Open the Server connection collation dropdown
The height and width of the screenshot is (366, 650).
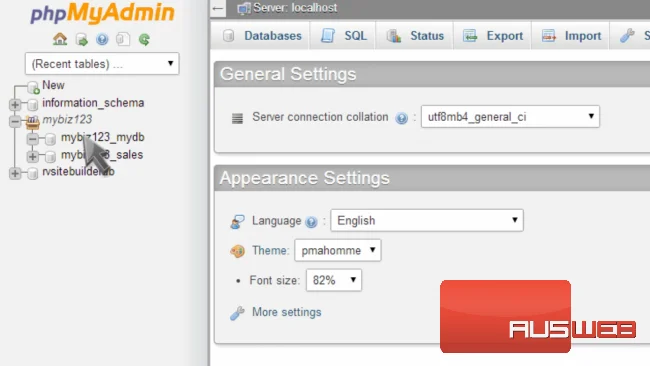point(510,117)
